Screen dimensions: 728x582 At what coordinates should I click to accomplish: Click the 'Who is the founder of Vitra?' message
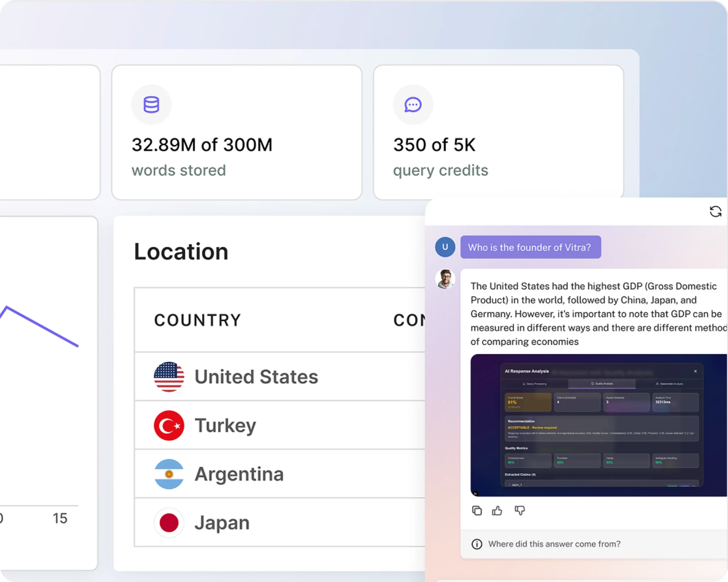(x=530, y=247)
